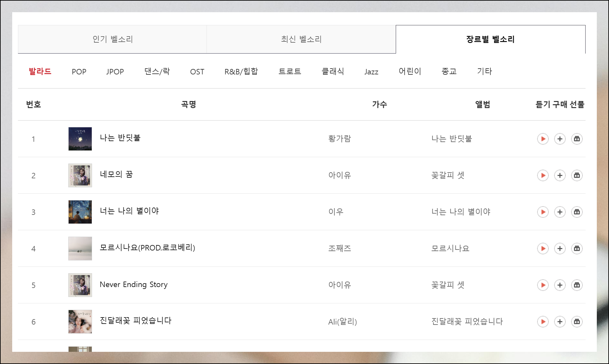Show the OST genre ringtones

(197, 72)
